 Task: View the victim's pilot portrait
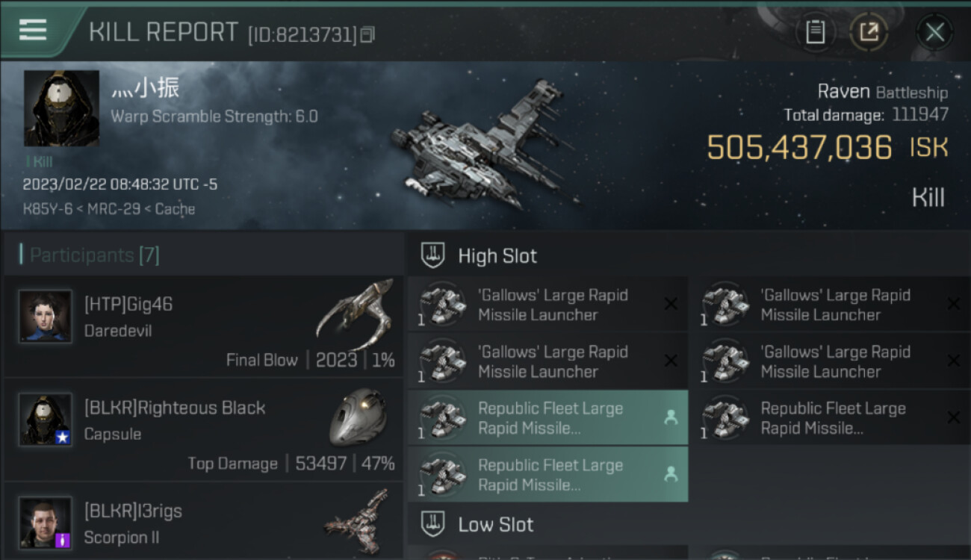[61, 108]
